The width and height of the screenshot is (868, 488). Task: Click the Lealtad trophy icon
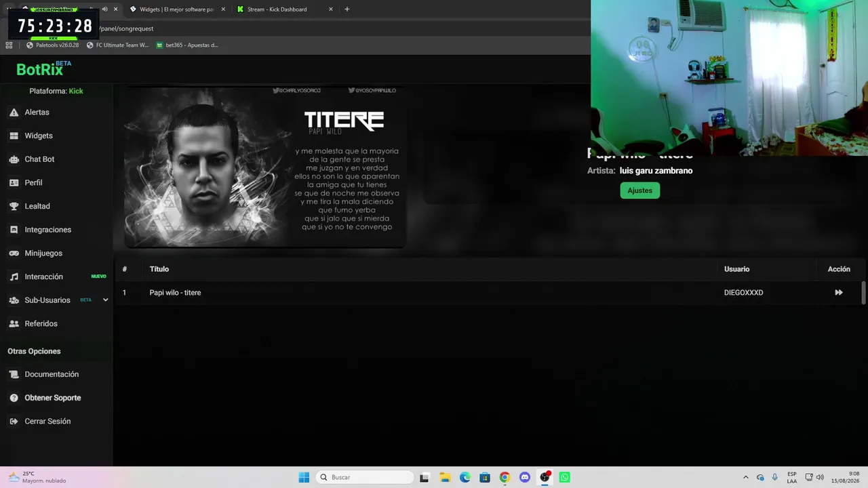pos(14,206)
